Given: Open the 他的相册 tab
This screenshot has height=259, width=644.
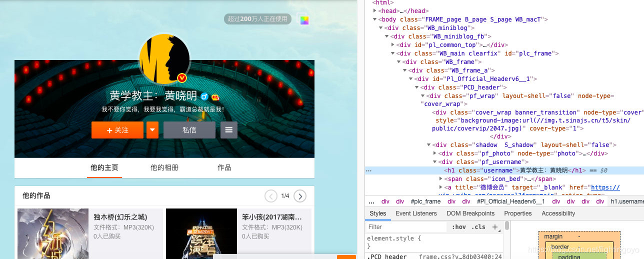Looking at the screenshot, I should (x=164, y=167).
